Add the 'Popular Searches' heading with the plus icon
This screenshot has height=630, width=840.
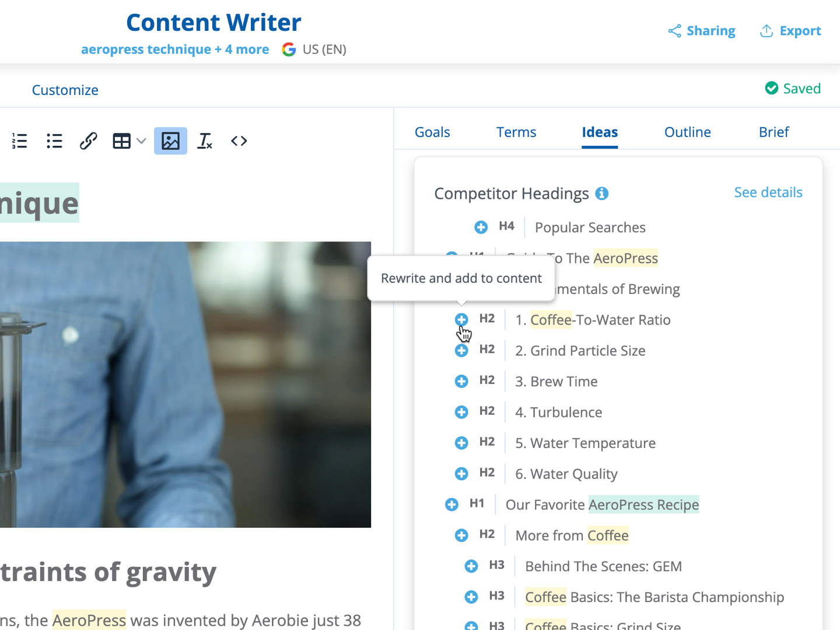pyautogui.click(x=481, y=227)
